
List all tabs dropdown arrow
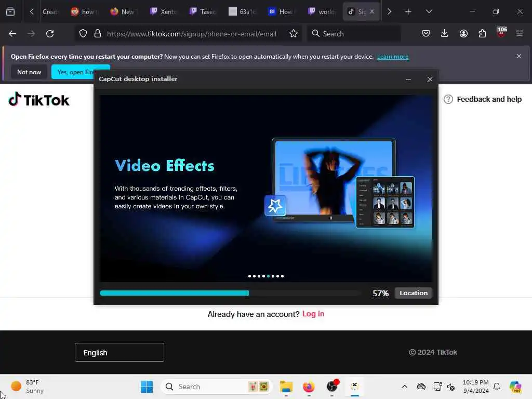pos(429,12)
